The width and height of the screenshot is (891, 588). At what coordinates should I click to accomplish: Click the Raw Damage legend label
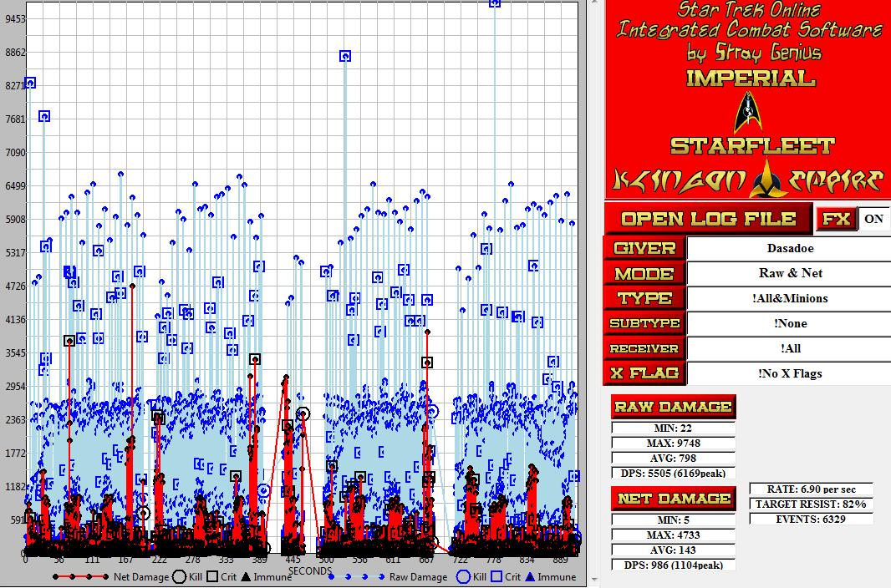pos(418,576)
